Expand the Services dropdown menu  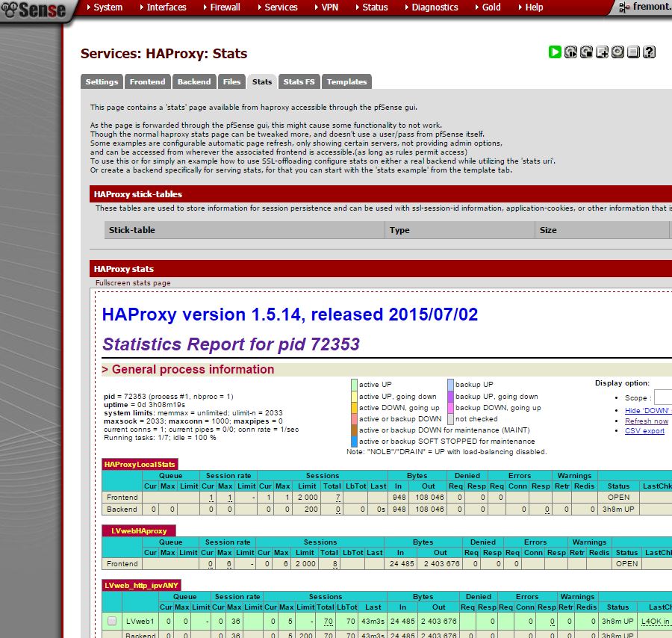(x=281, y=7)
